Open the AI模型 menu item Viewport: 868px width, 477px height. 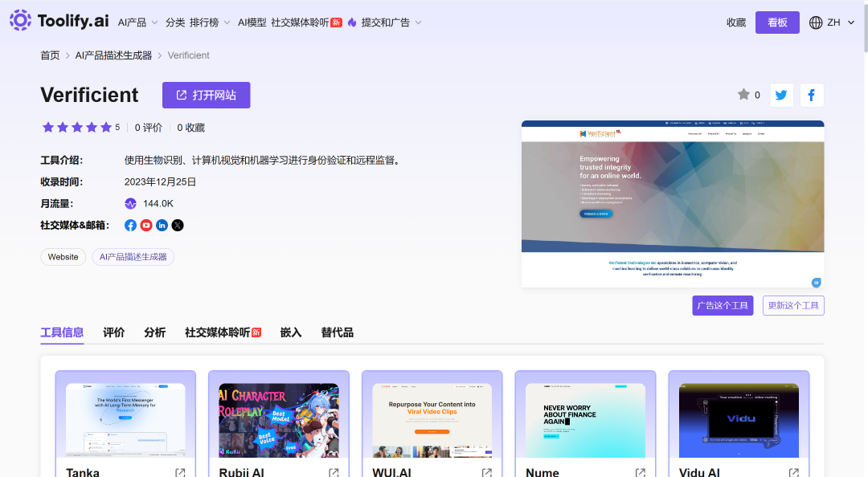pos(252,22)
